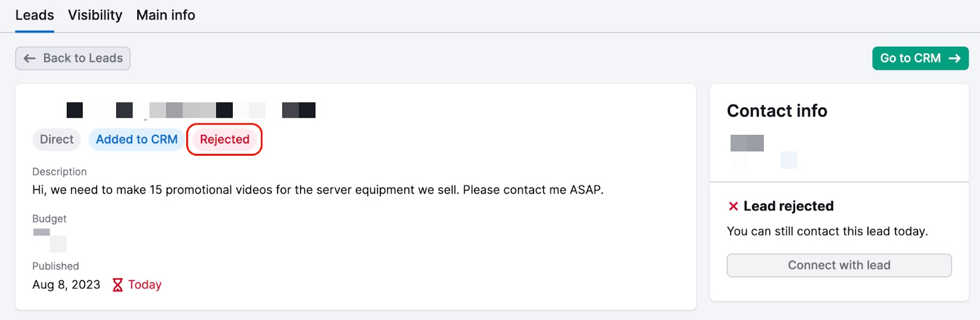Click the back arrow icon beside Back to Leads

(29, 58)
